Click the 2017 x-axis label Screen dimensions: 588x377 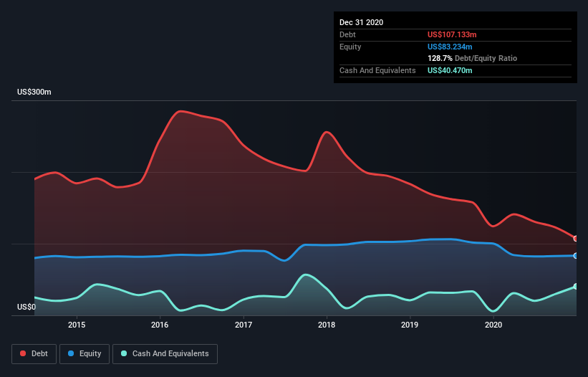pyautogui.click(x=244, y=325)
